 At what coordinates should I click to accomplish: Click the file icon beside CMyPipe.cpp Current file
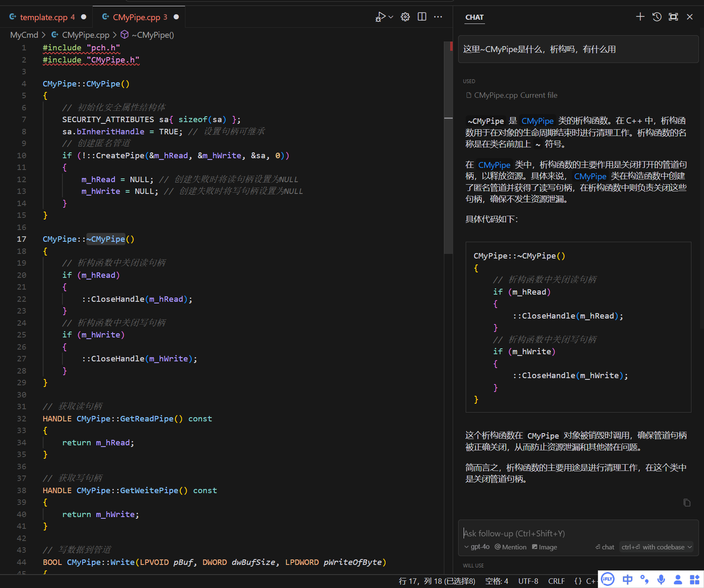click(469, 95)
